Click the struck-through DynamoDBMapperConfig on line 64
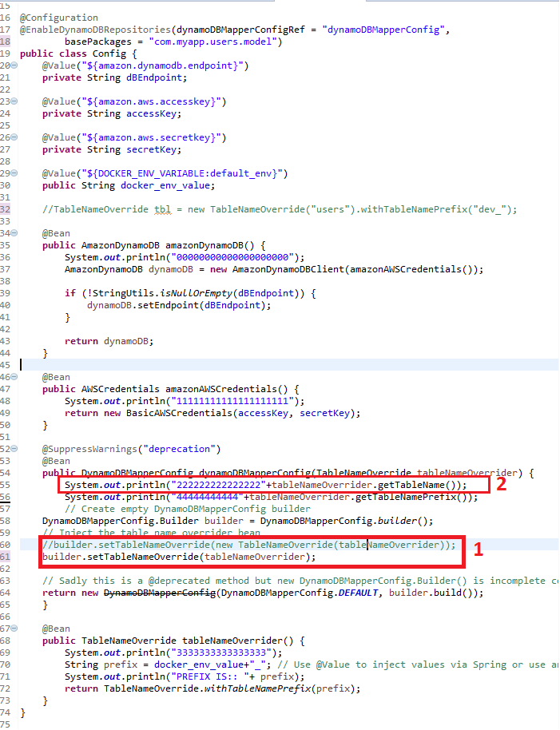The width and height of the screenshot is (560, 730). click(x=160, y=593)
